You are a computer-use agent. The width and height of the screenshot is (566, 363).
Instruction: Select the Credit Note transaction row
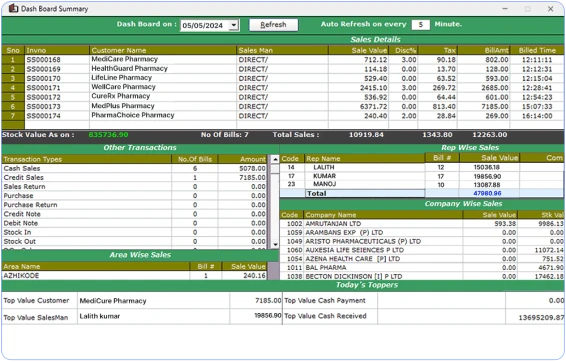click(x=134, y=214)
